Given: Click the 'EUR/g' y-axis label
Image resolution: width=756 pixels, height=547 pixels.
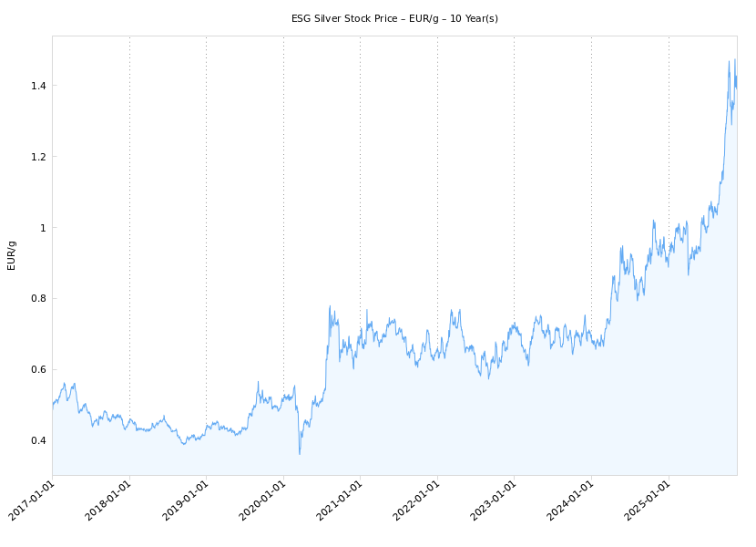Looking at the screenshot, I should click(x=12, y=255).
